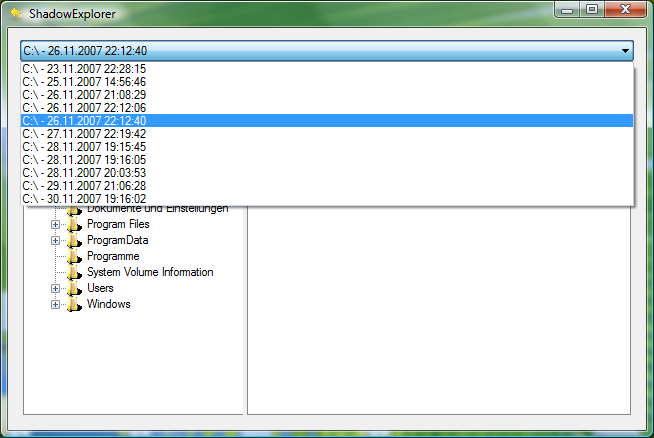
Task: Maximize the ShadowExplorer window
Action: click(592, 10)
